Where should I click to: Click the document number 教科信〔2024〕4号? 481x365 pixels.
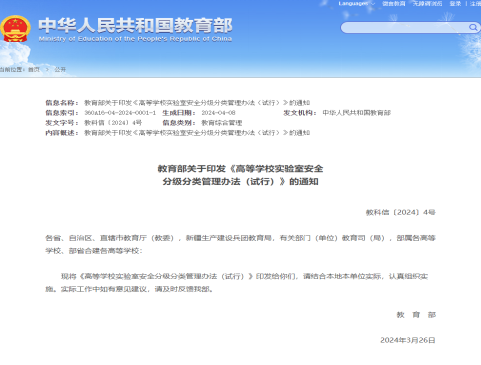tap(401, 212)
